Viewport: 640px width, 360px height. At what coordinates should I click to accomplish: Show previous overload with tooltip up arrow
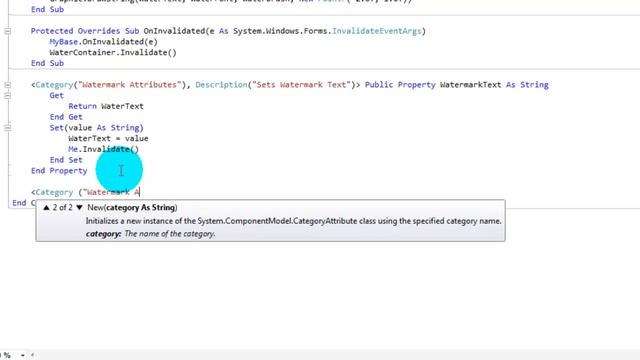pyautogui.click(x=46, y=207)
